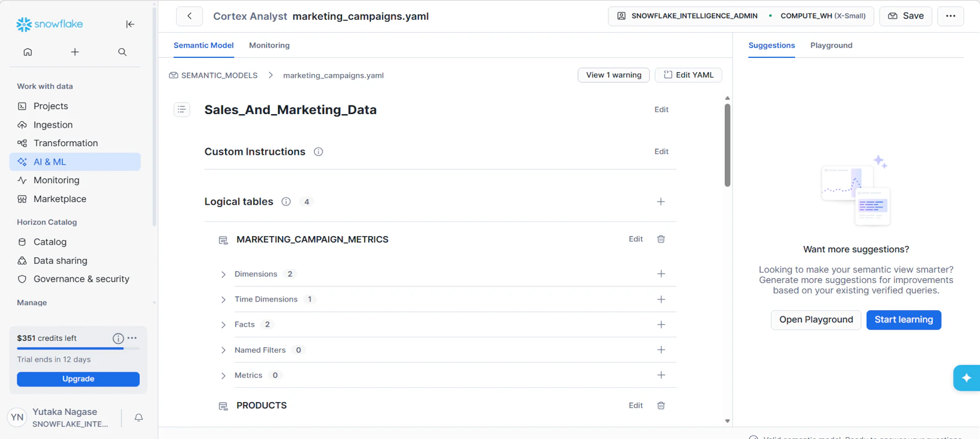Edit the Sales_And_Marketing_Data name

(661, 110)
